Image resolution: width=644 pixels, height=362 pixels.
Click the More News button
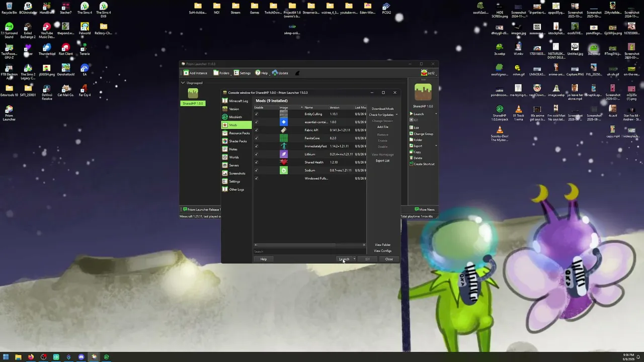tap(425, 210)
